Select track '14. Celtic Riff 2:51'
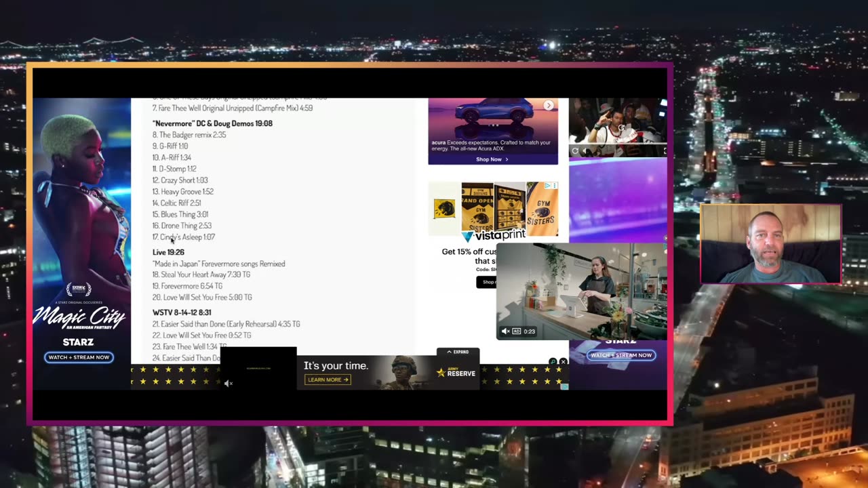The width and height of the screenshot is (868, 488). coord(176,203)
